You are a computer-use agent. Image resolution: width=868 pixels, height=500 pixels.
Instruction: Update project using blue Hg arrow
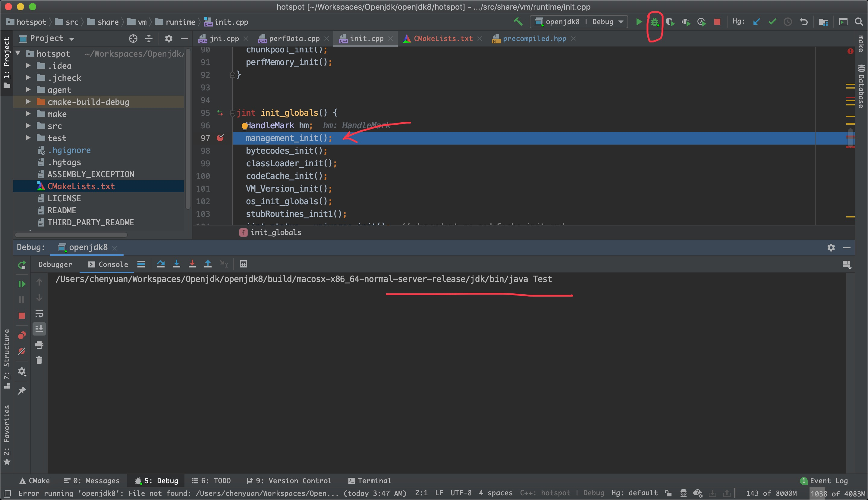click(x=756, y=22)
